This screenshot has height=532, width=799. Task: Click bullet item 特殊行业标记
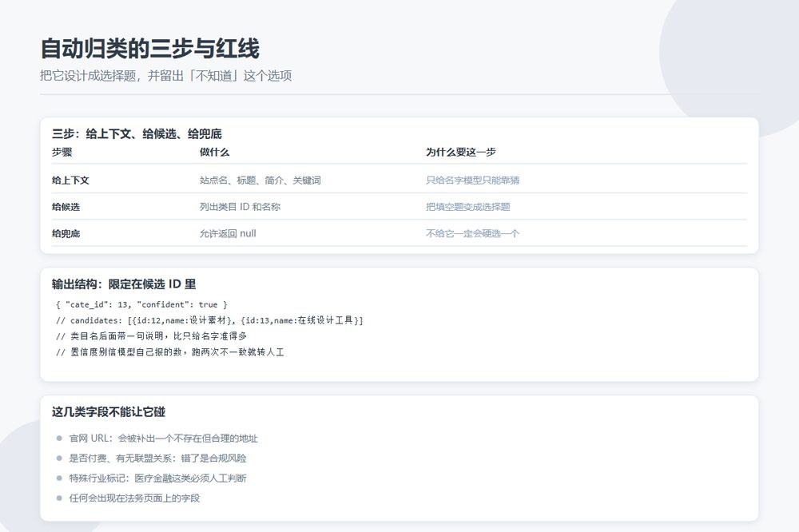157,478
